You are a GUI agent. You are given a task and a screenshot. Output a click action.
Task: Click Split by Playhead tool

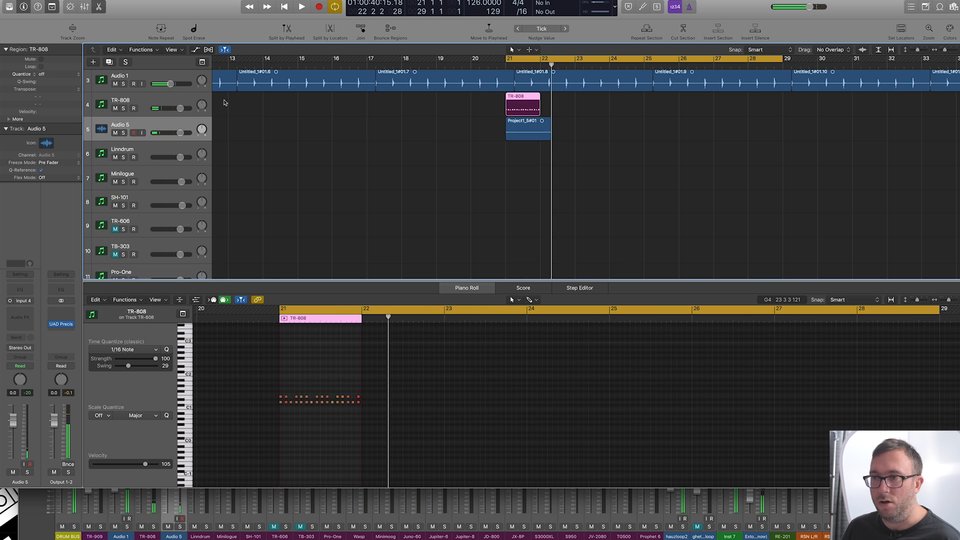(x=286, y=29)
